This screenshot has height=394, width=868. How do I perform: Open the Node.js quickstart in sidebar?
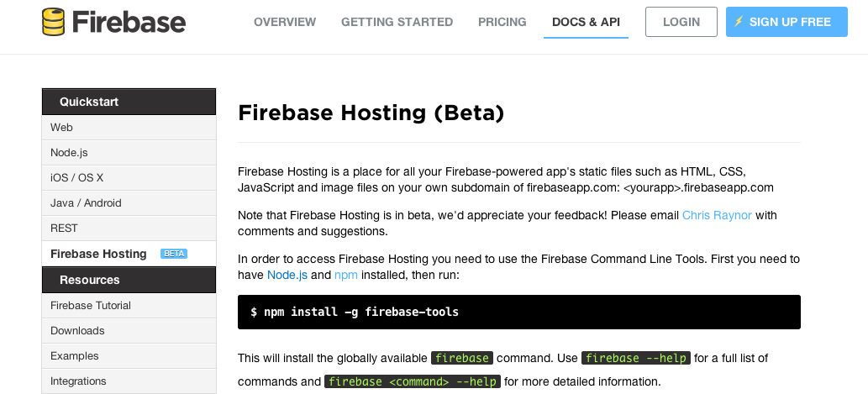[x=129, y=153]
